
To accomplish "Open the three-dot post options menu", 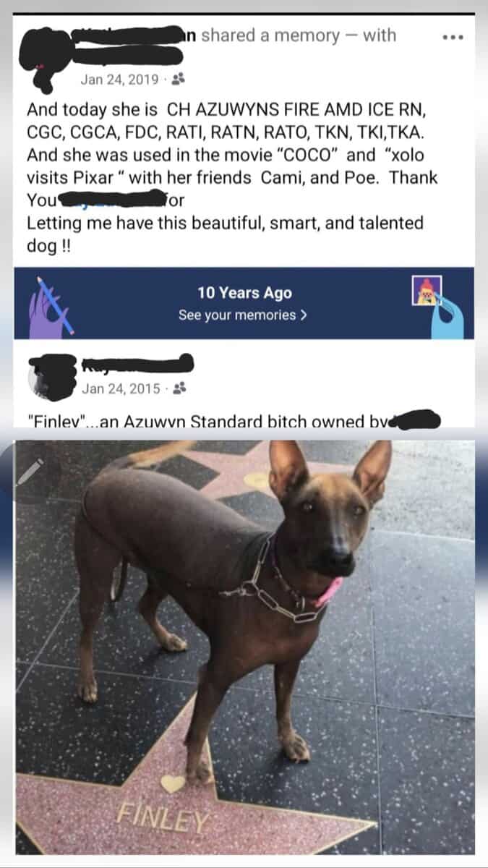I will [x=453, y=37].
